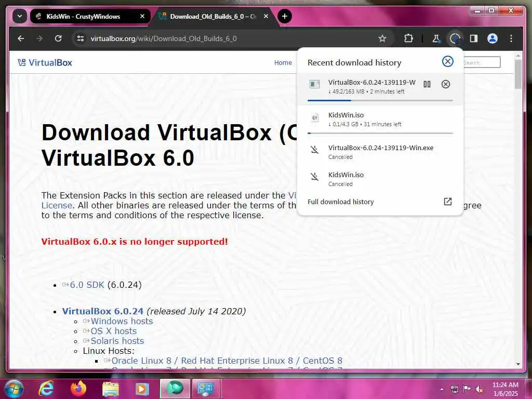This screenshot has width=532, height=399.
Task: Open the Extensions puzzle icon
Action: point(408,38)
